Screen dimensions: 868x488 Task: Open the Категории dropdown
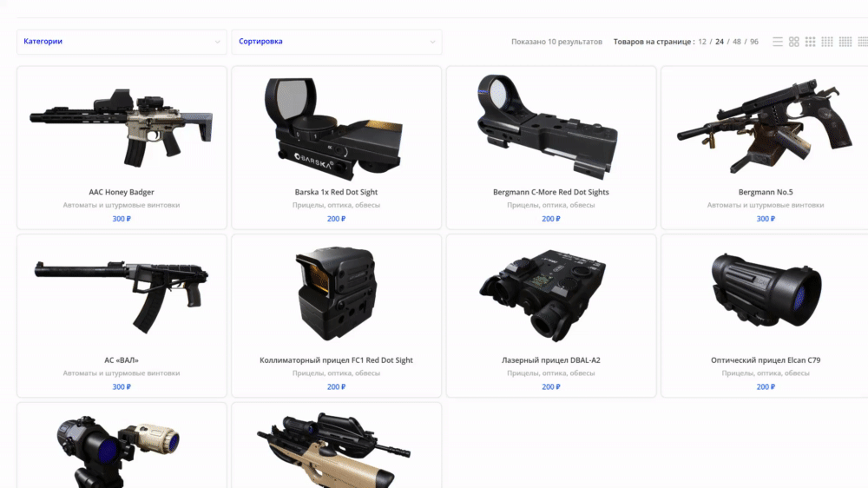pos(122,42)
